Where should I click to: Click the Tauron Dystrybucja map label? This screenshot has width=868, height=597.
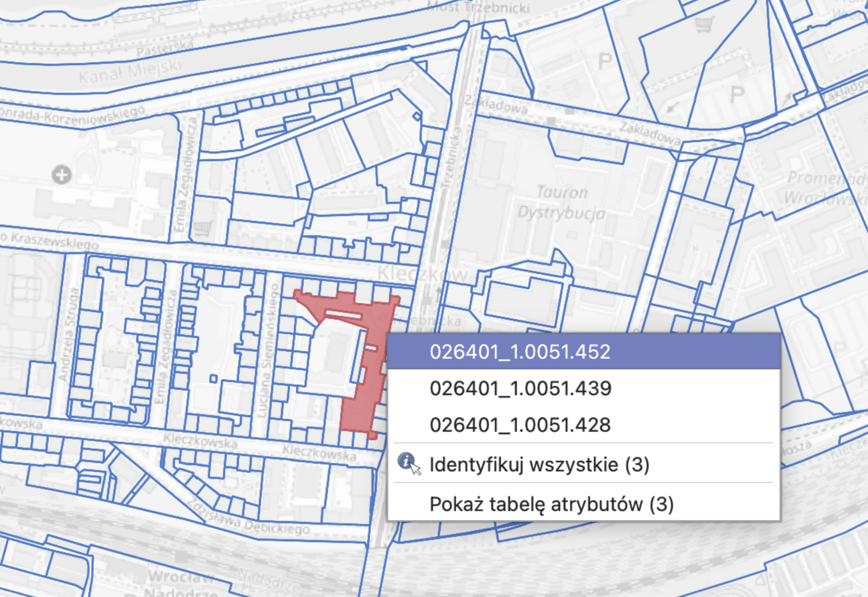(x=561, y=203)
